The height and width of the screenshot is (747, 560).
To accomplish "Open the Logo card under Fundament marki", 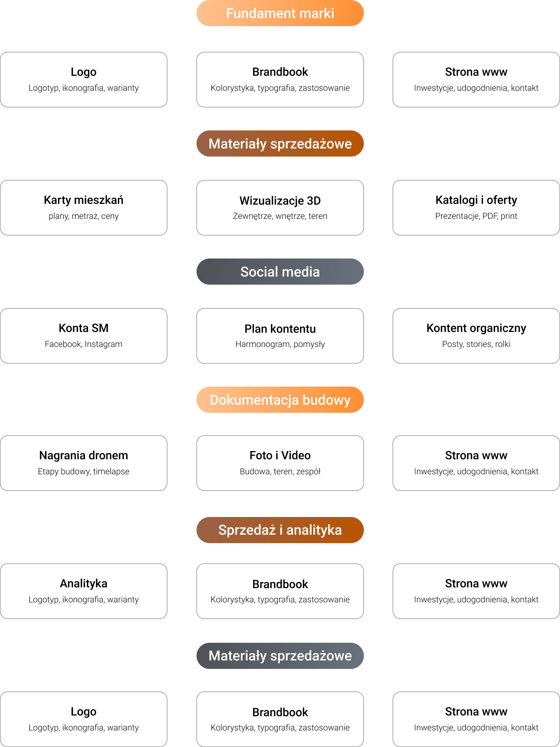I will pyautogui.click(x=84, y=80).
